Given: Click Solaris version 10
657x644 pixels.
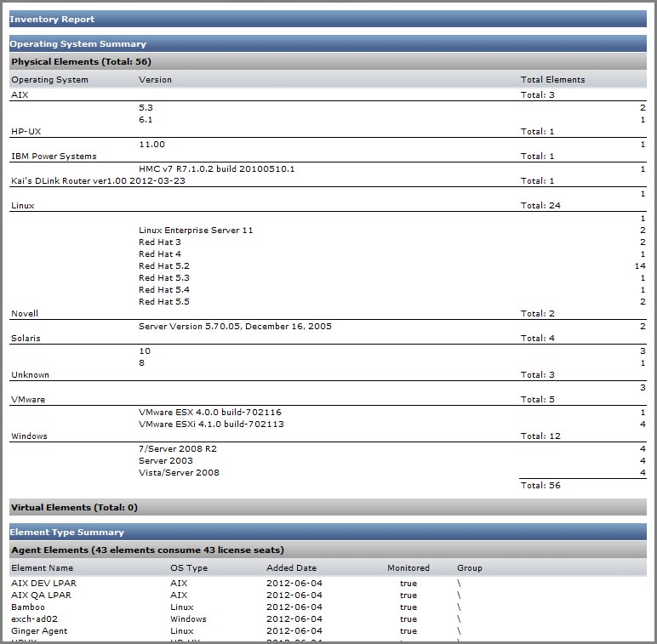Looking at the screenshot, I should [145, 351].
